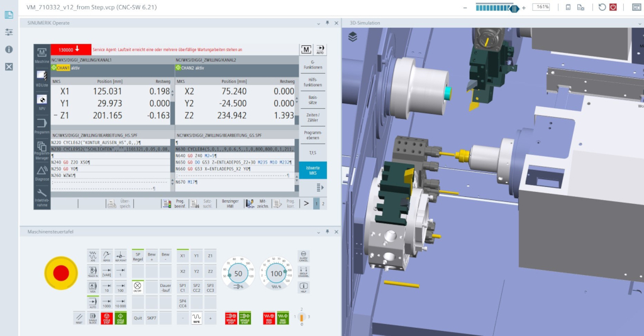
Task: Open the Programm-Manager
Action: (42, 150)
